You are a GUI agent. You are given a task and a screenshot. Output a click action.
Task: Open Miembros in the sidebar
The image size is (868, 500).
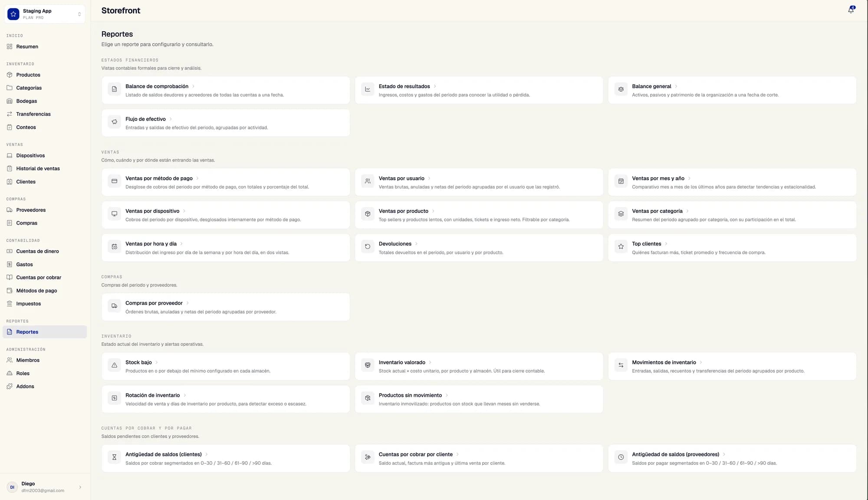point(45,360)
